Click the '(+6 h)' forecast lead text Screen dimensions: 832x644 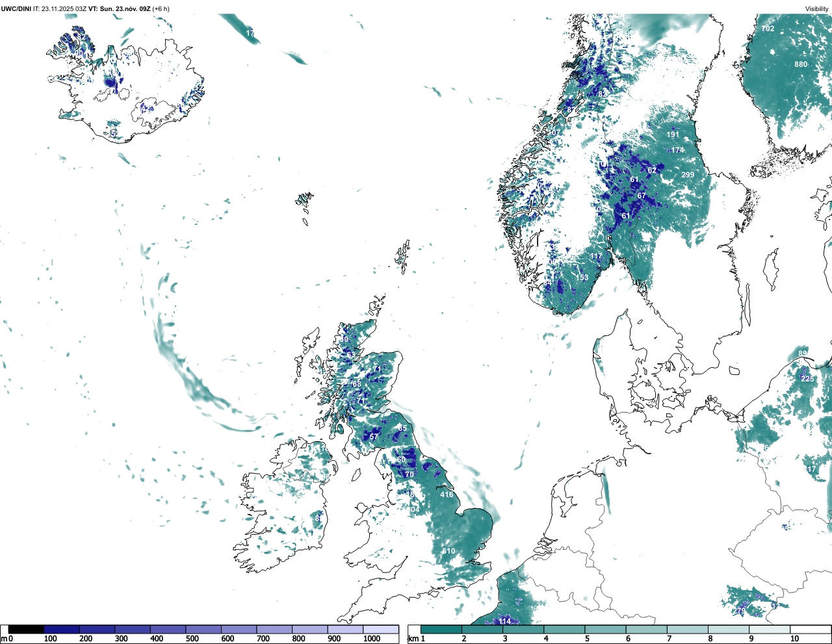pyautogui.click(x=162, y=8)
